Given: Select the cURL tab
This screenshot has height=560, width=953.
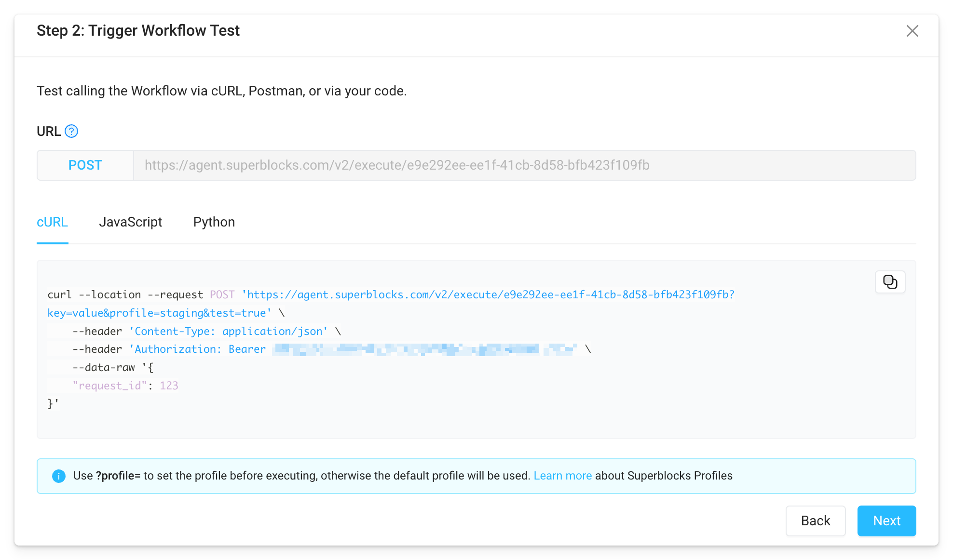Looking at the screenshot, I should tap(52, 222).
